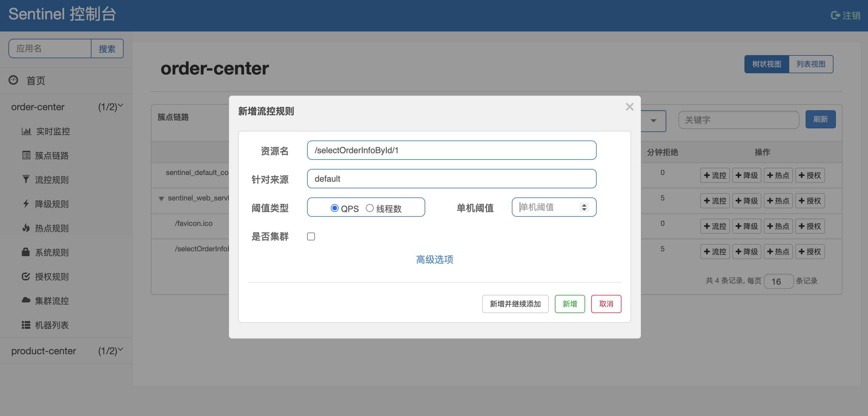Collapse the order-center app menu chevron
868x416 pixels.
coord(121,106)
